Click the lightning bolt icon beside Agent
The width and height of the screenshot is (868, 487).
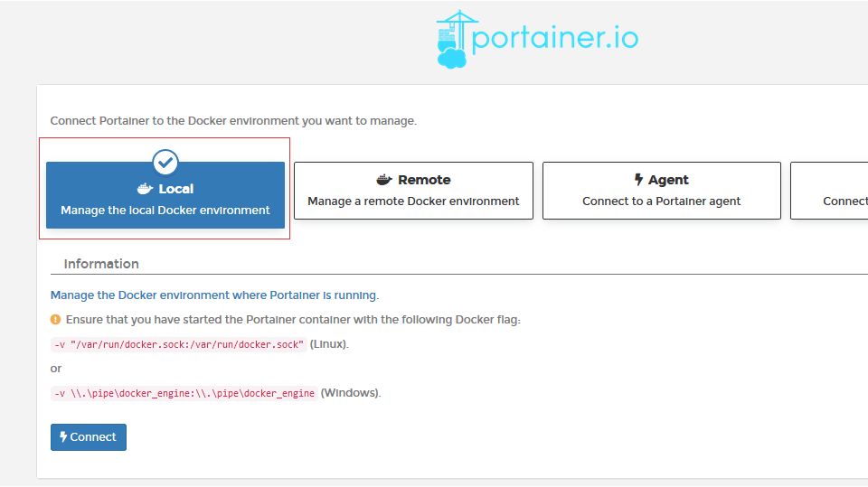click(x=638, y=180)
